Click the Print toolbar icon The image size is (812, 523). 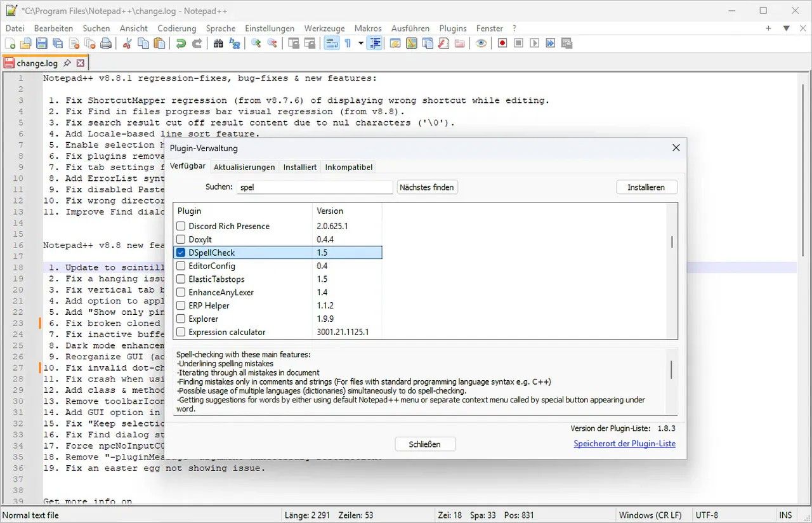[106, 44]
